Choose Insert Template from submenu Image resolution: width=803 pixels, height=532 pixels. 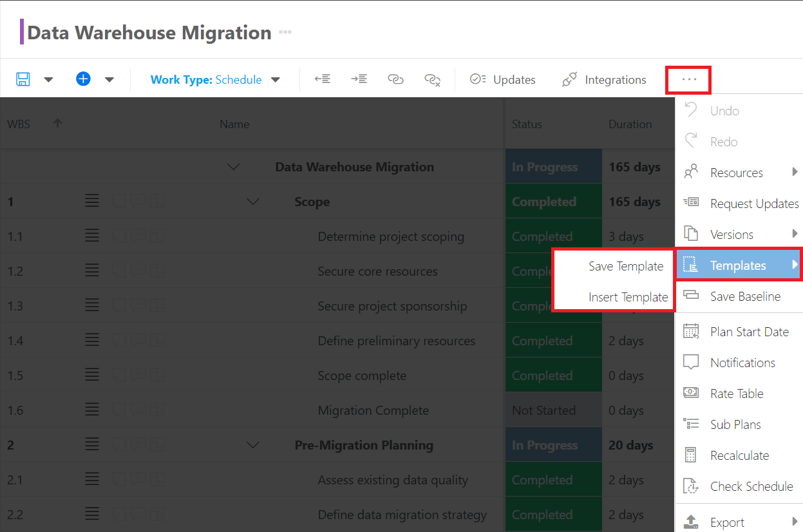[x=628, y=297]
